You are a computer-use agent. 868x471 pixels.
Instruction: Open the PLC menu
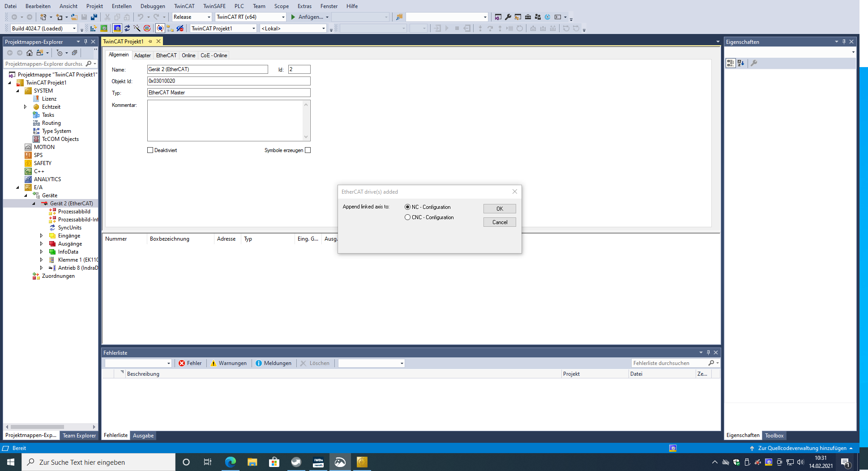pos(239,6)
